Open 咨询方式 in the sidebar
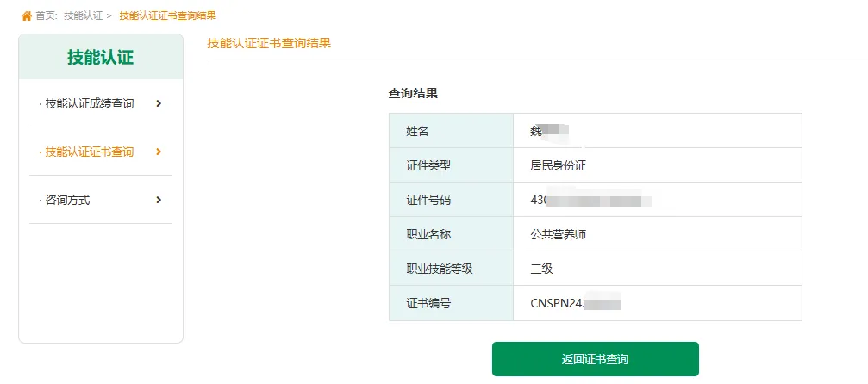The width and height of the screenshot is (868, 384). (x=67, y=200)
